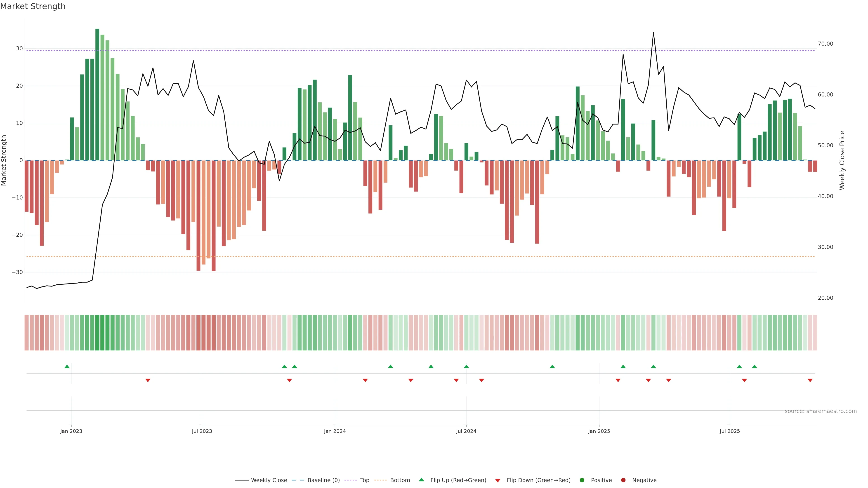
Task: Click the Market Strength chart title
Action: pyautogui.click(x=33, y=6)
